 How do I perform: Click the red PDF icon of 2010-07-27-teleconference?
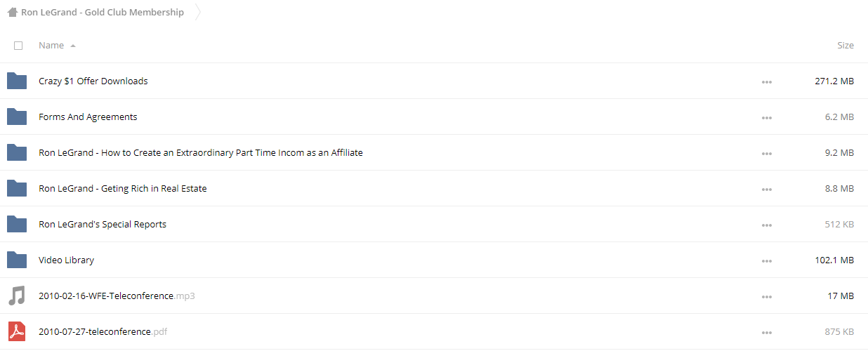click(x=16, y=331)
